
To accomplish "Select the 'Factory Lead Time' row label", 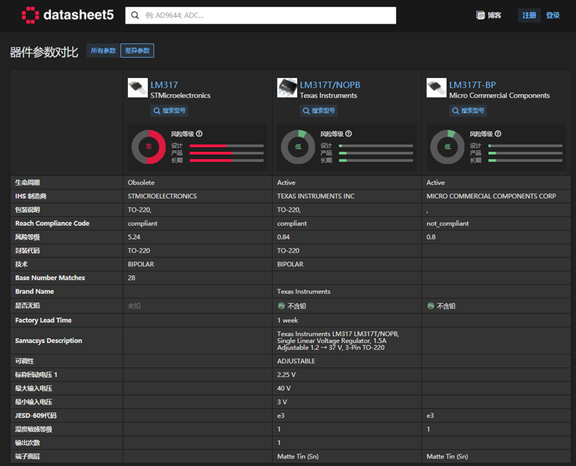I will coord(43,320).
